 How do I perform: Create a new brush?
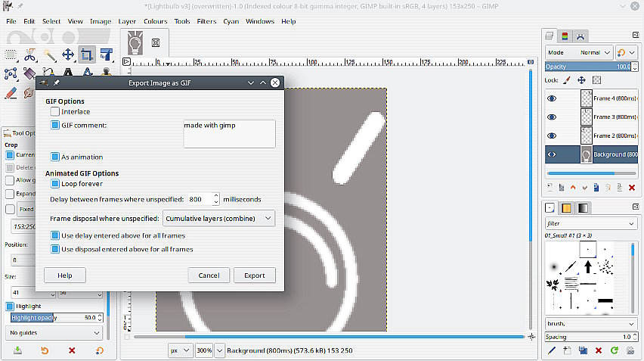point(567,350)
